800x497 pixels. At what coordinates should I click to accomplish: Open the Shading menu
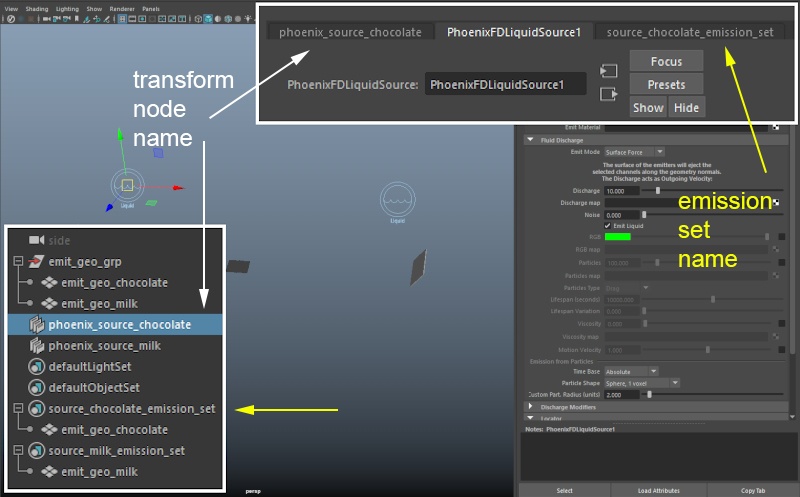[x=37, y=9]
